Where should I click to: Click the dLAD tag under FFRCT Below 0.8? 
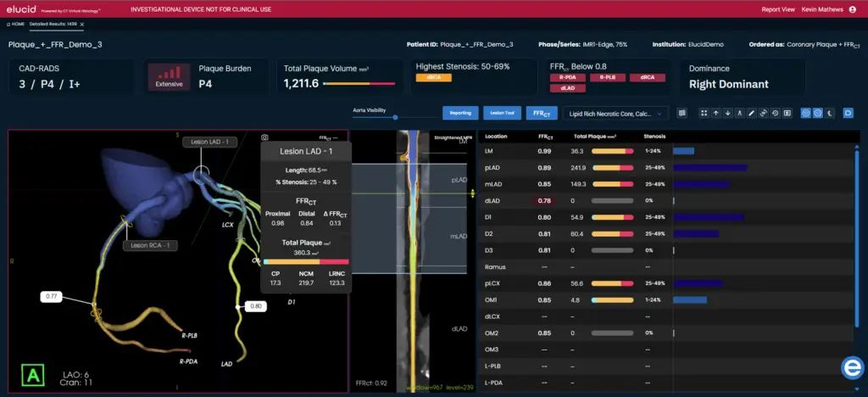coord(567,88)
